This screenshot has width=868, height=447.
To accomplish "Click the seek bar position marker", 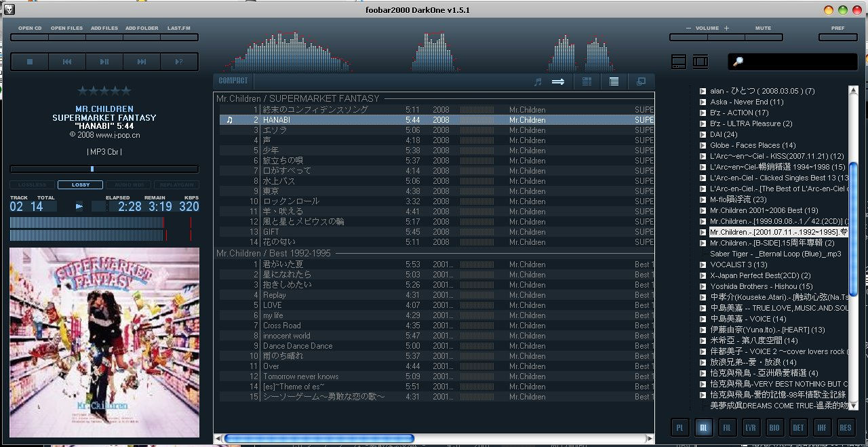I will [92, 169].
